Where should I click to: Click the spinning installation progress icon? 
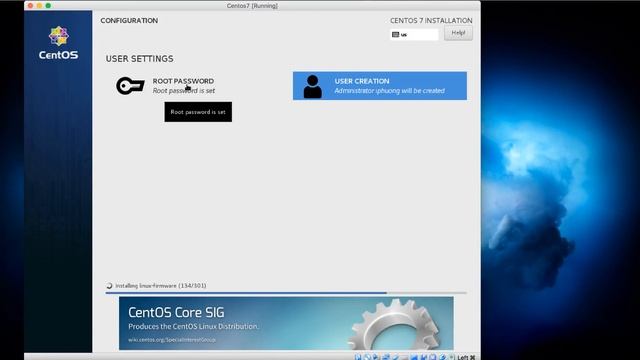pyautogui.click(x=109, y=286)
